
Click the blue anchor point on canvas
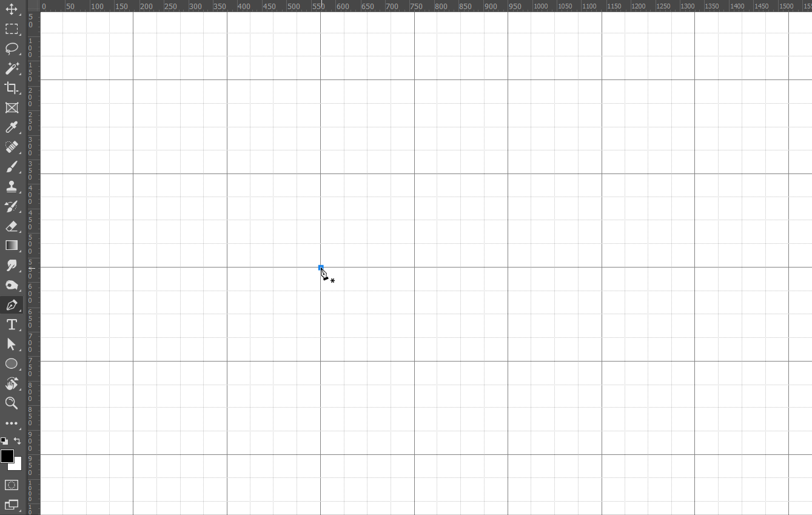(x=321, y=268)
